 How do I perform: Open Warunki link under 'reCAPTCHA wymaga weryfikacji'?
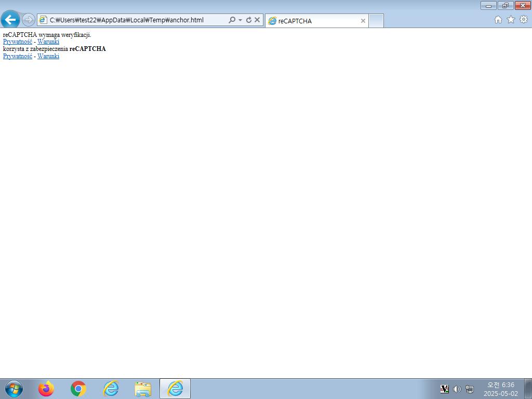coord(48,42)
